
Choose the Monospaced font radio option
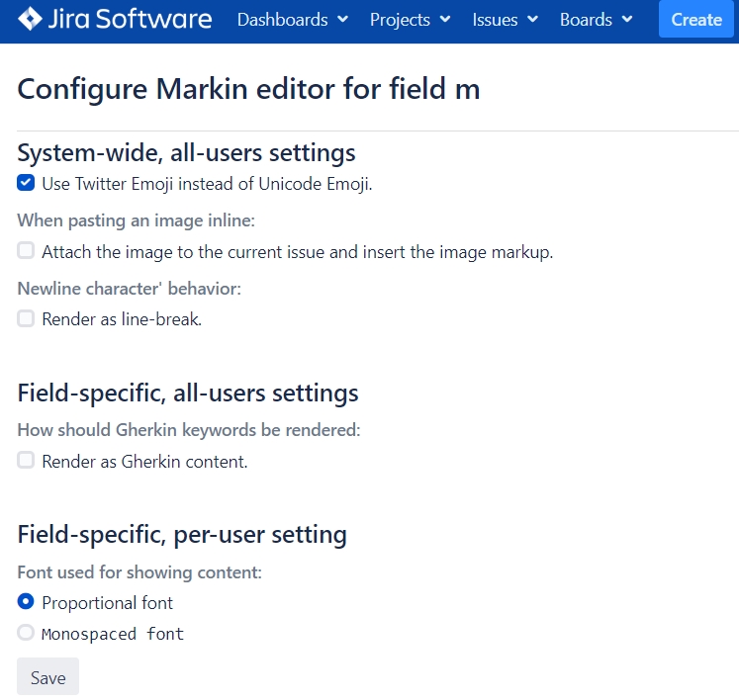tap(26, 633)
